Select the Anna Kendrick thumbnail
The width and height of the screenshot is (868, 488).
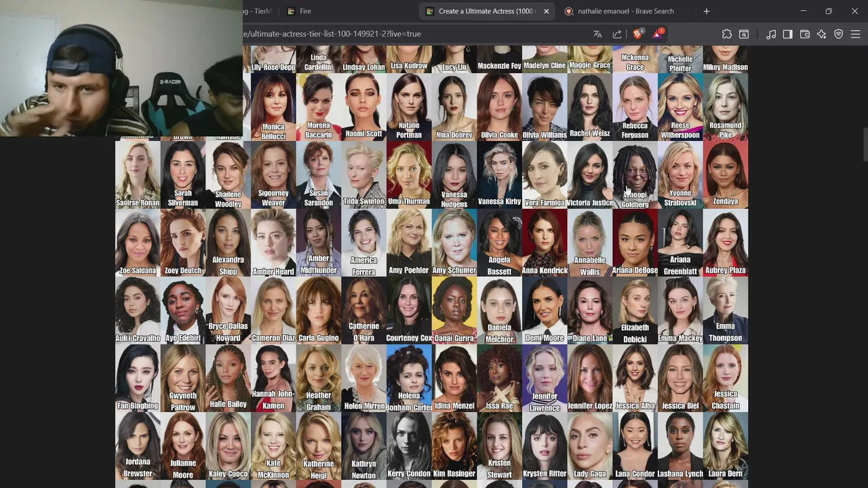545,242
